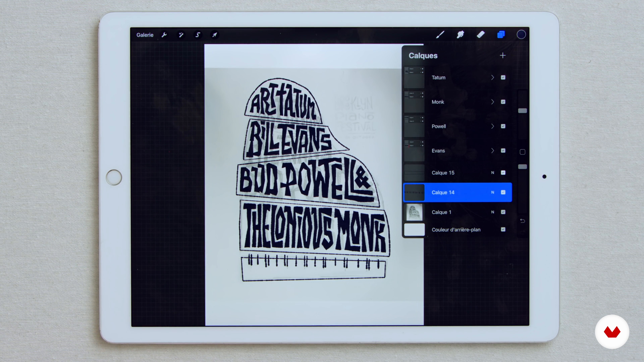
Task: Tap the Calque 15 thumbnail
Action: point(414,173)
